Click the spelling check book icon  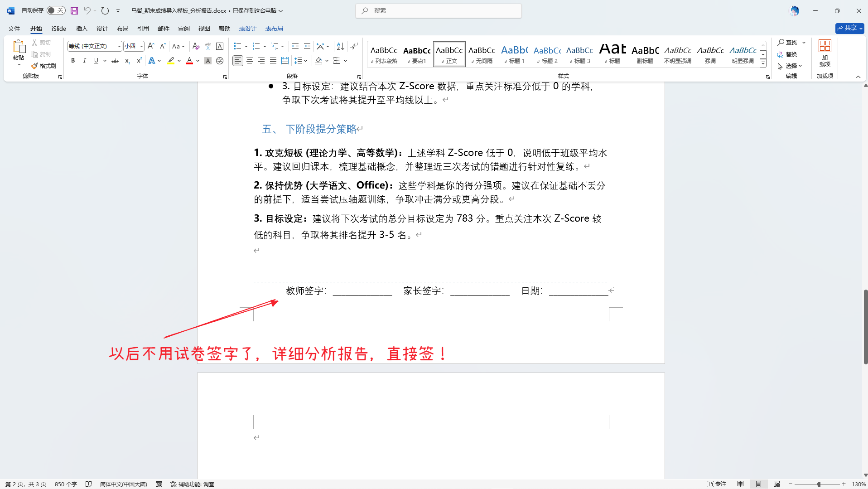pyautogui.click(x=89, y=484)
